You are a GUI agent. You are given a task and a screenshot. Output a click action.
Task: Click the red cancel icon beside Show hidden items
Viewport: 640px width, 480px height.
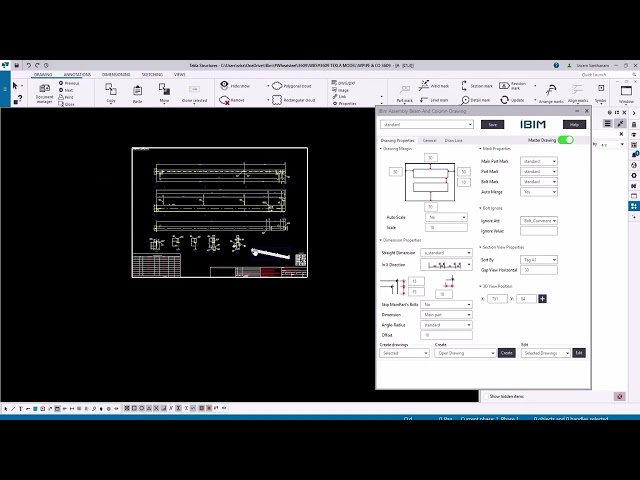620,396
